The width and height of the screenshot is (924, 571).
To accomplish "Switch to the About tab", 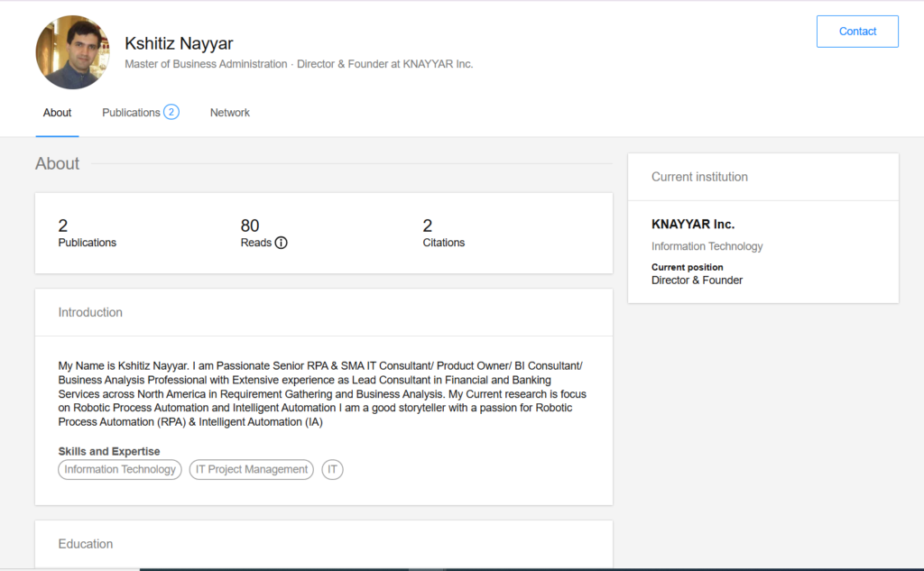I will click(x=57, y=113).
